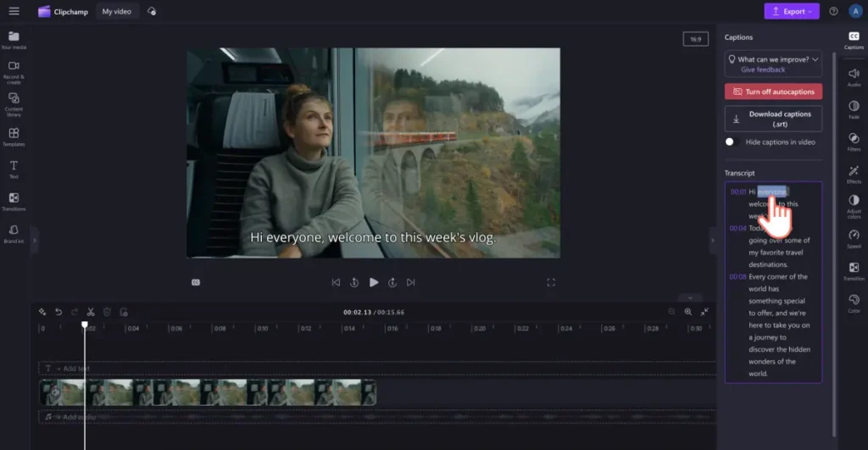Click the 0:20 mark on timeline ruler
The height and width of the screenshot is (450, 868).
(x=479, y=328)
